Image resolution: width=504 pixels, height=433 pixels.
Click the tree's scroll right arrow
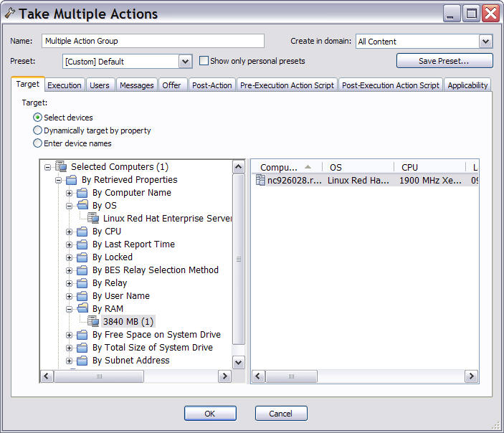pyautogui.click(x=224, y=376)
